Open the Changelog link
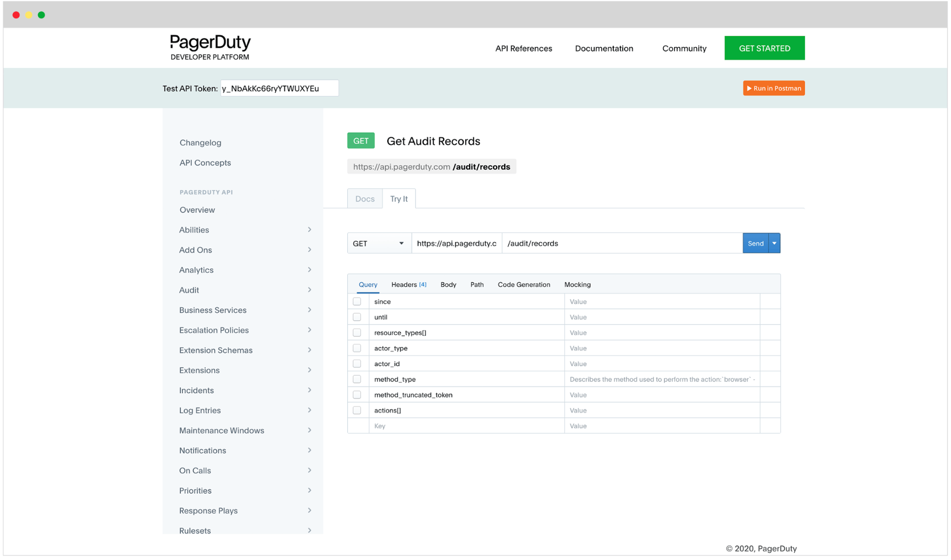Viewport: 951px width, 560px height. pos(200,143)
